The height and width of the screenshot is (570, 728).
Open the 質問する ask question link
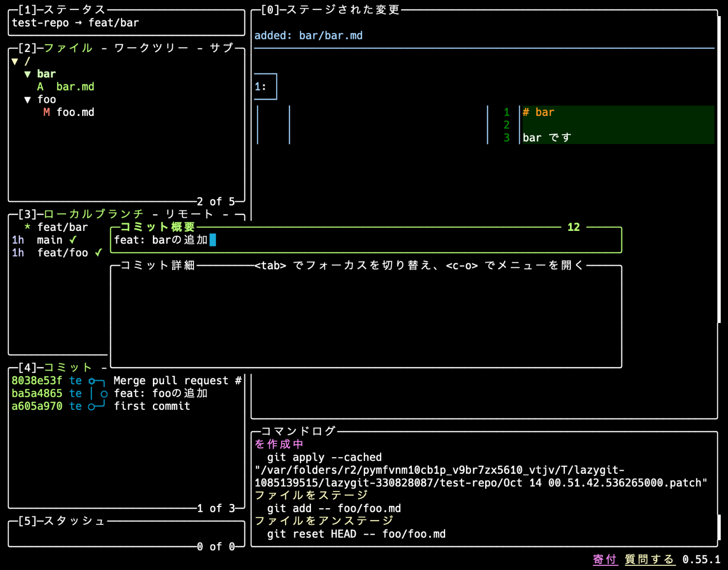click(649, 560)
